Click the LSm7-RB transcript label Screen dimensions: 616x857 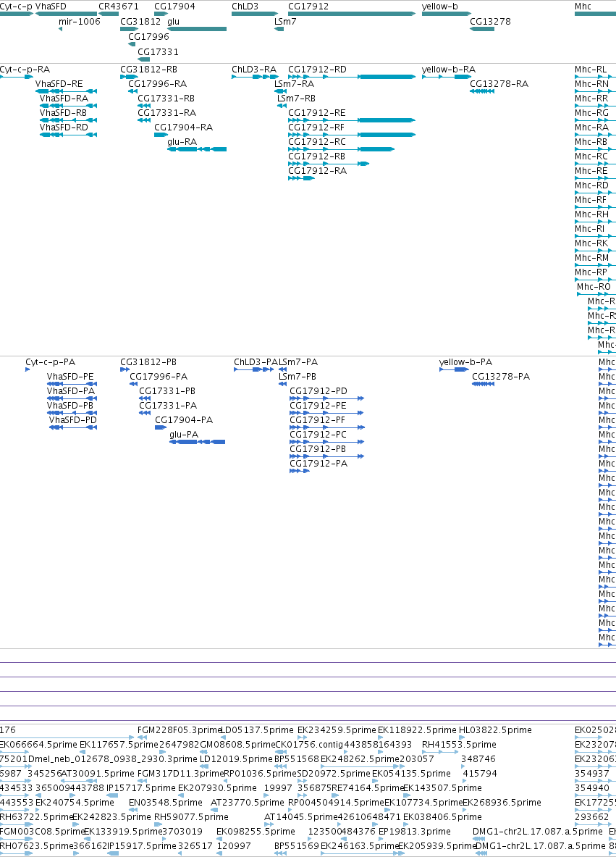pos(296,99)
